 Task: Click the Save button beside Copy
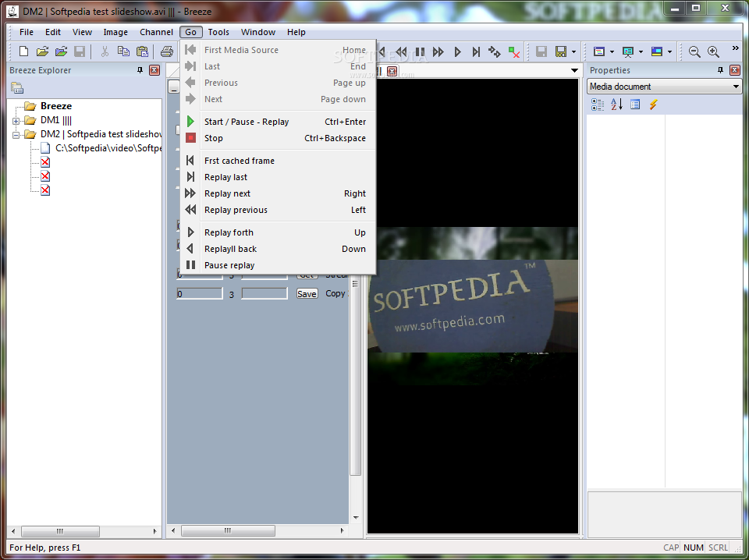pyautogui.click(x=307, y=293)
